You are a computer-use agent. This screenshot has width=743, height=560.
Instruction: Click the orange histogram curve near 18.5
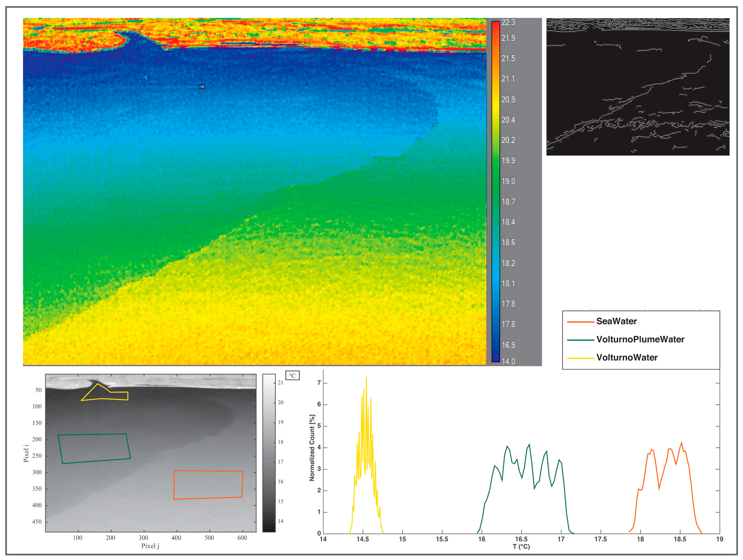coord(681,443)
